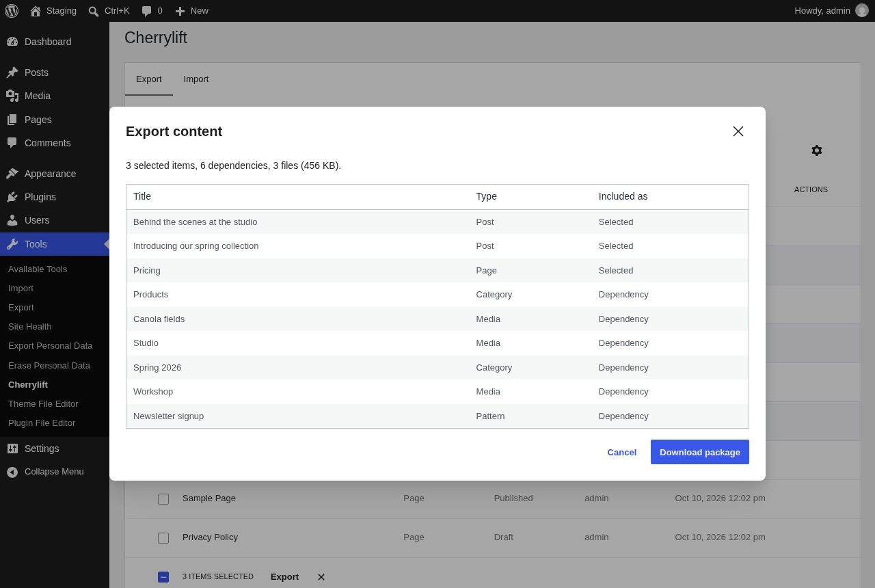Viewport: 875px width, 588px height.
Task: Collapse the admin sidebar menu
Action: tap(55, 472)
